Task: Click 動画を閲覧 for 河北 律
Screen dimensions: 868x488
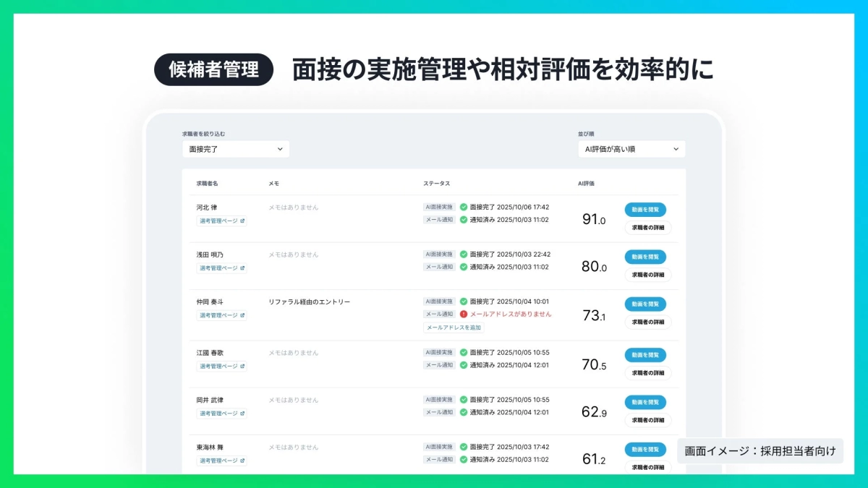Action: click(x=646, y=210)
